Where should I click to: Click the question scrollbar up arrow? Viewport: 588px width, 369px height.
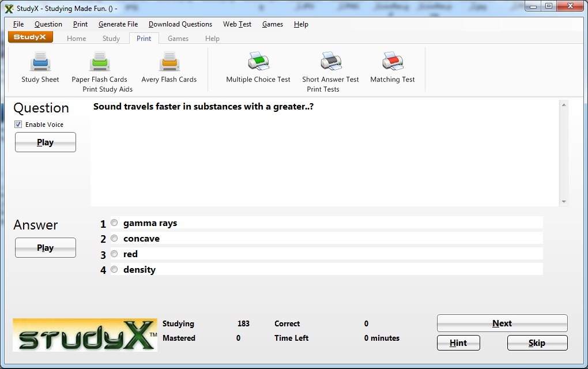(564, 105)
